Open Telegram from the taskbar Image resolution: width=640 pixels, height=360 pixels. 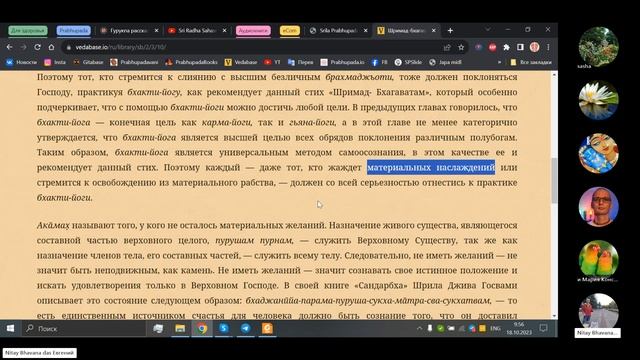(245, 328)
